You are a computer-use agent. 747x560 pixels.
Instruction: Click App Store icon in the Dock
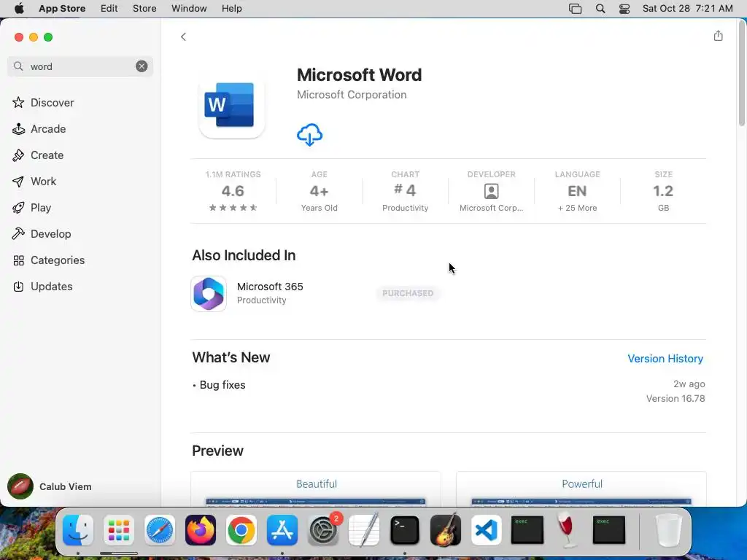point(282,530)
